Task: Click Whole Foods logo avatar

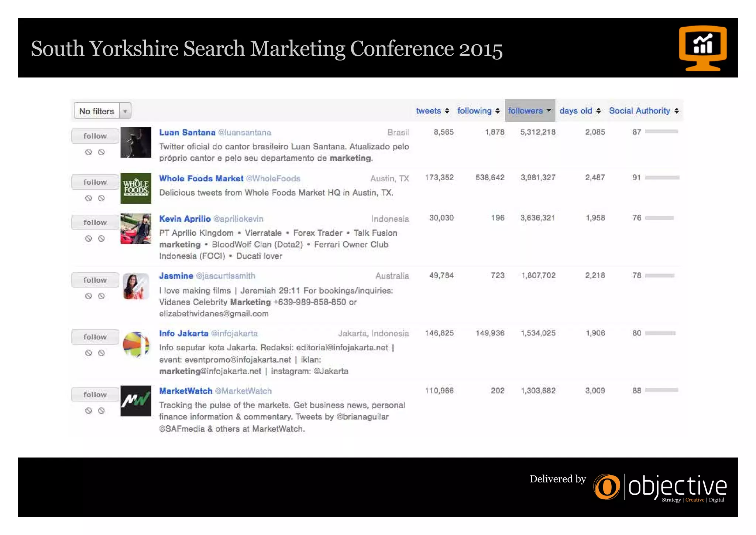Action: coord(136,188)
